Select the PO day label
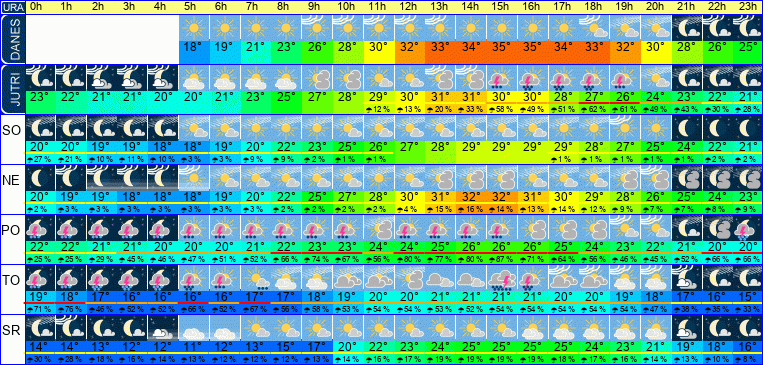The height and width of the screenshot is (365, 763). (11, 232)
